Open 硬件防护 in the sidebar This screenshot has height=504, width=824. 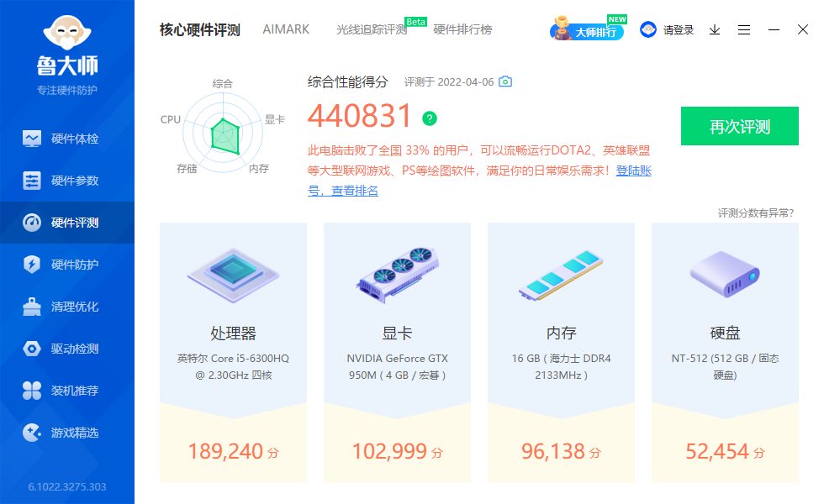67,265
